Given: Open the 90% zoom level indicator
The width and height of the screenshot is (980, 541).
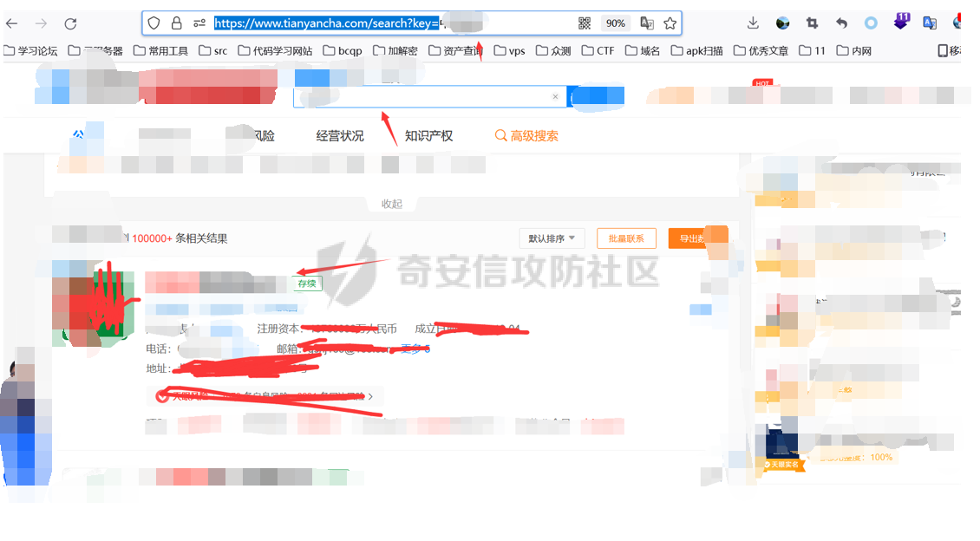Looking at the screenshot, I should click(x=615, y=23).
